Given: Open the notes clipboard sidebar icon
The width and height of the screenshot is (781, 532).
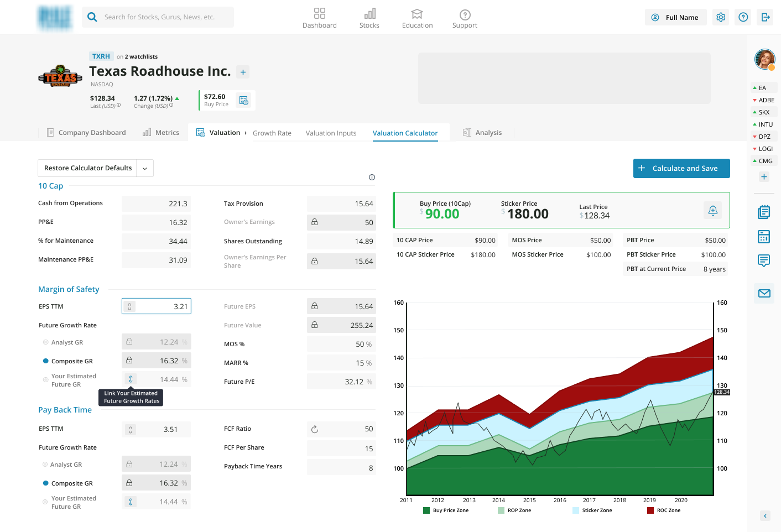Looking at the screenshot, I should tap(764, 212).
